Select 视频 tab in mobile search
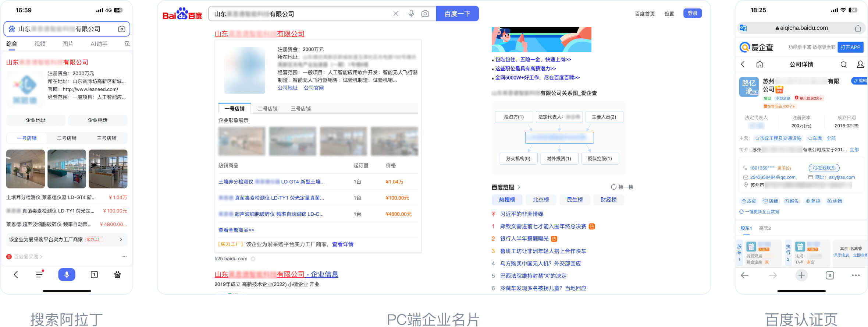 coord(40,44)
